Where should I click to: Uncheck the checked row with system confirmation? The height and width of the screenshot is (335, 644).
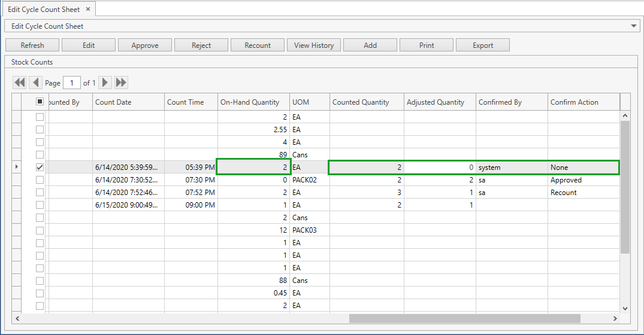[40, 167]
